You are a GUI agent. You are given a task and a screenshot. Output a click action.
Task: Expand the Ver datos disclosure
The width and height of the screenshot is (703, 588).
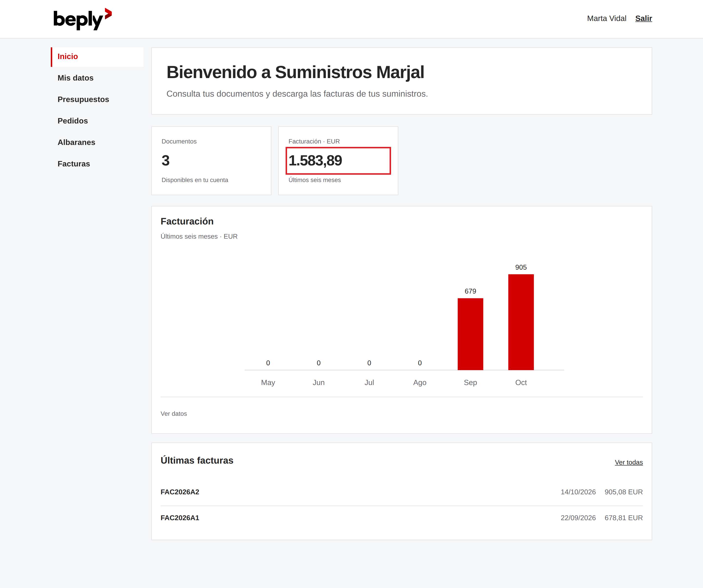tap(174, 414)
